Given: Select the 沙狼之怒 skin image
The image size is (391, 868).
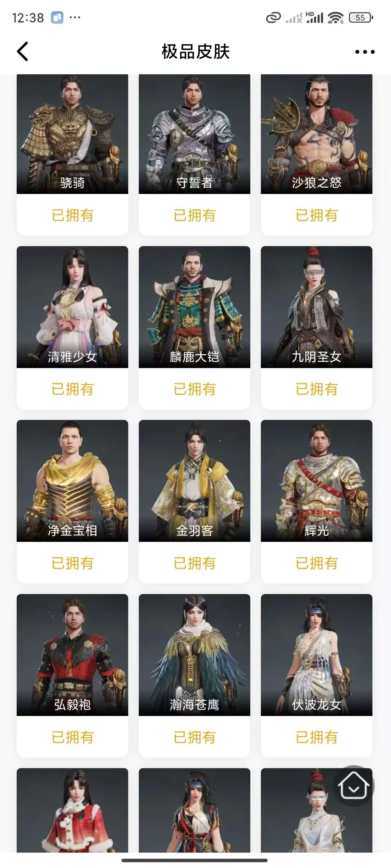Looking at the screenshot, I should (316, 134).
